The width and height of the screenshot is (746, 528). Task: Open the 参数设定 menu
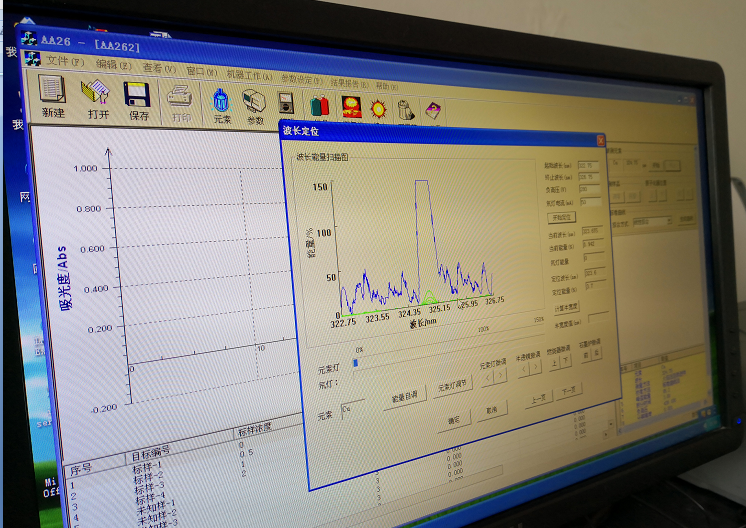click(301, 79)
